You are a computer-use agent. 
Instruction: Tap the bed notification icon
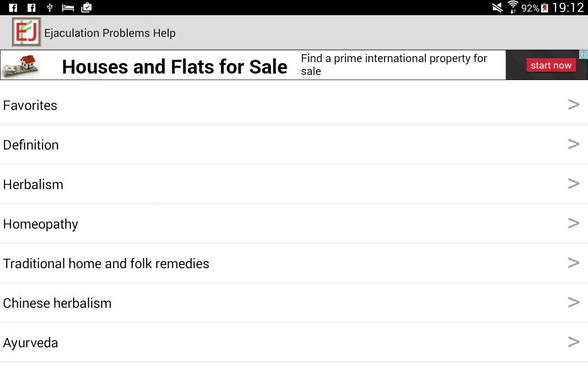tap(68, 8)
